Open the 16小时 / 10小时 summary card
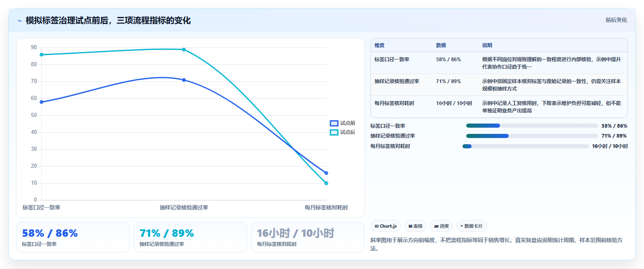Screen dimensions: 644x269 [308, 237]
